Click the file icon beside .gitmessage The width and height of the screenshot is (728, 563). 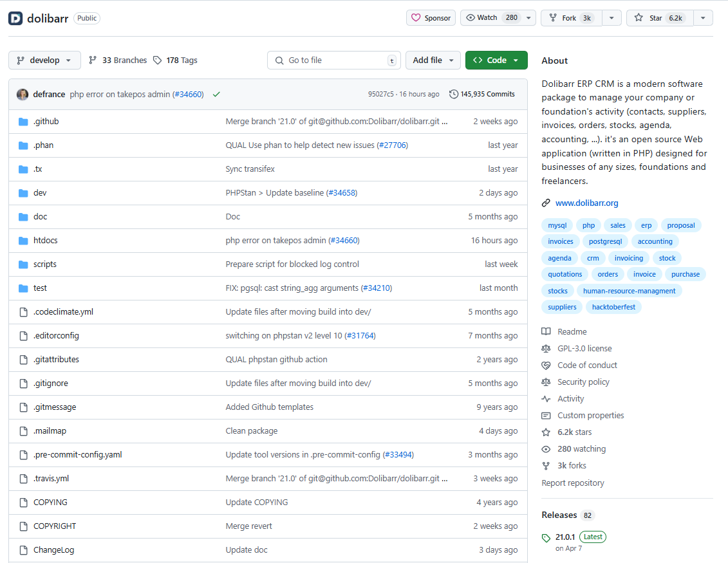pos(23,407)
